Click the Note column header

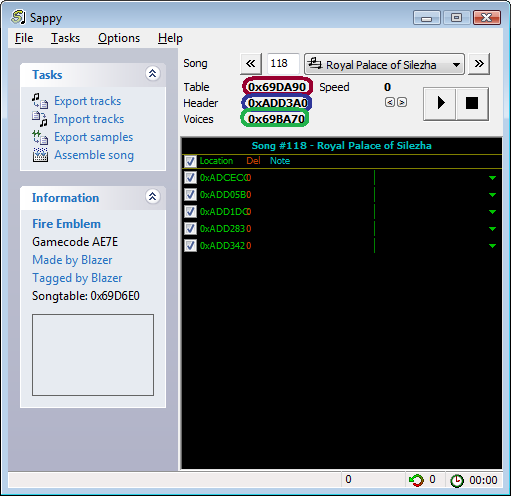pos(280,161)
